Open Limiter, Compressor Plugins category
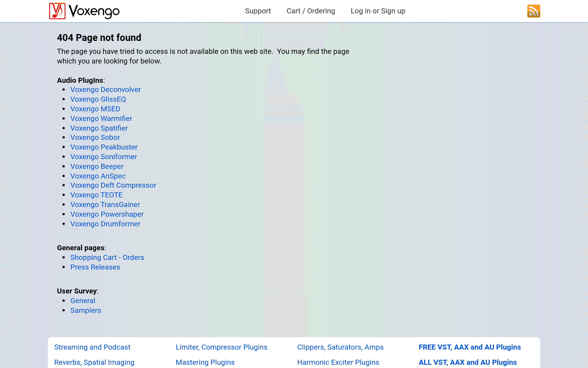The height and width of the screenshot is (368, 588). click(x=222, y=347)
